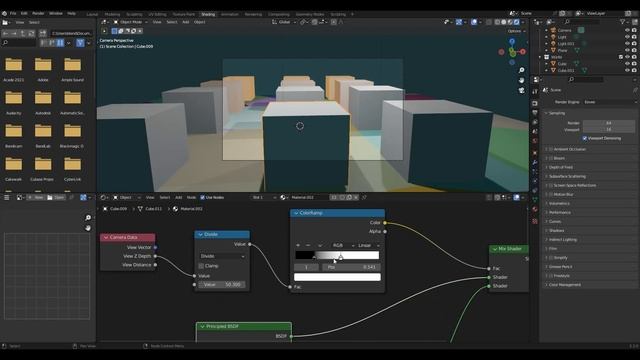Collapse the Camera Data node
640x360 pixels.
click(106, 238)
